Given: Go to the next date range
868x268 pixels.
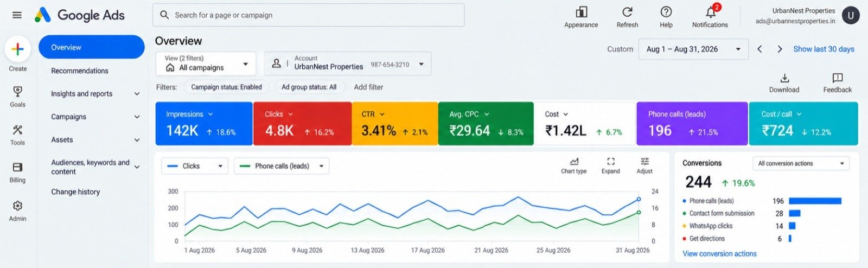Looking at the screenshot, I should click(780, 49).
